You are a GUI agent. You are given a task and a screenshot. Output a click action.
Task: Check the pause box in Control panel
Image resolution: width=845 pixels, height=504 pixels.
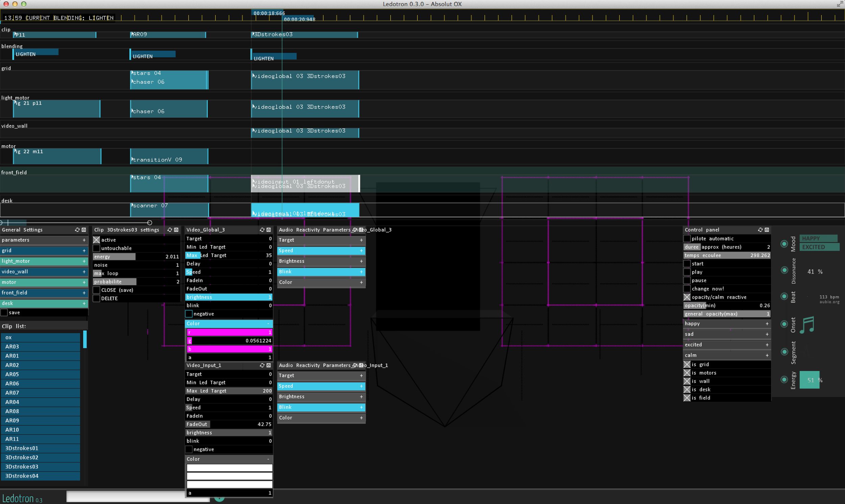[687, 280]
